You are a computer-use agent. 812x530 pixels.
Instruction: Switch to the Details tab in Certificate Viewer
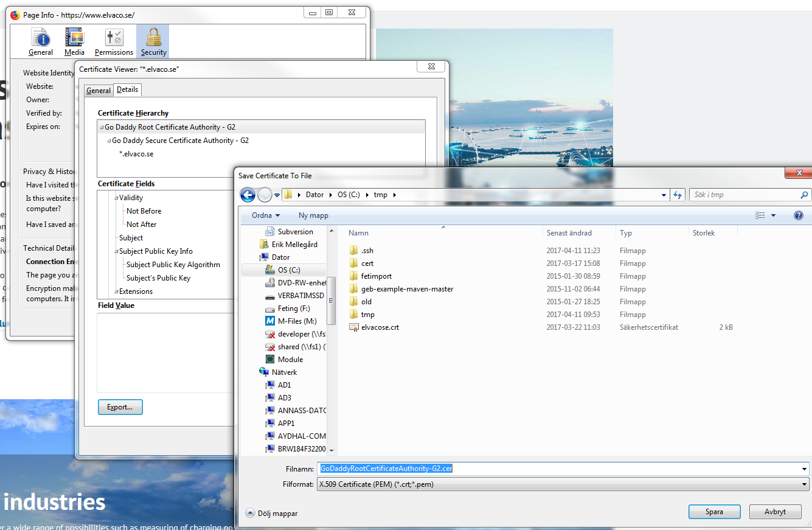[128, 89]
